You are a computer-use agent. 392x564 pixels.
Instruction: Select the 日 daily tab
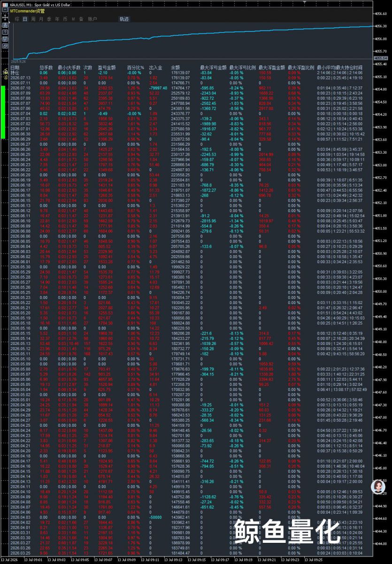pyautogui.click(x=25, y=19)
